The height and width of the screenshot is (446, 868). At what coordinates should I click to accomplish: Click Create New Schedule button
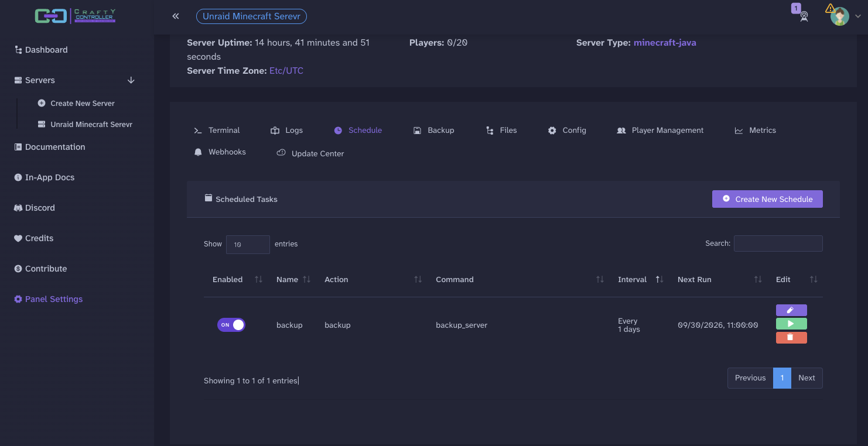point(767,199)
